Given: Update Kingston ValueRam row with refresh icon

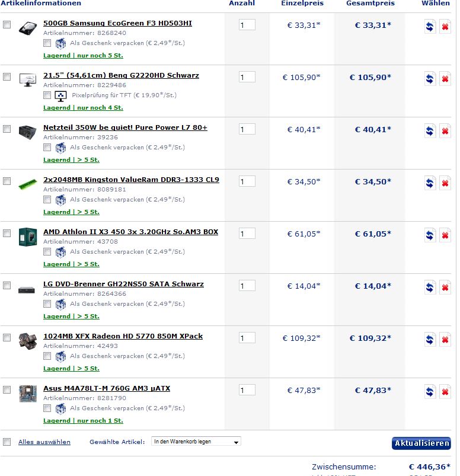Looking at the screenshot, I should [x=430, y=183].
